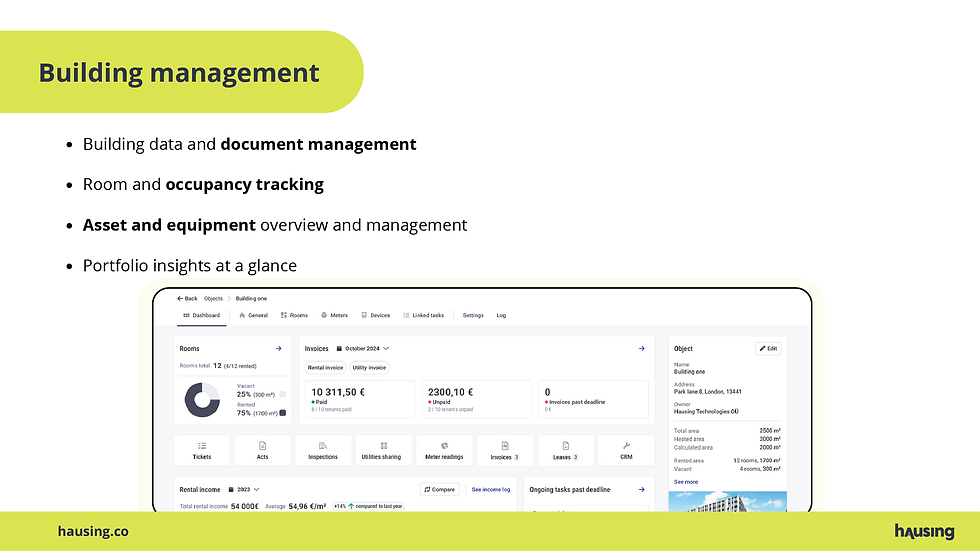
Task: Expand the 2023 rental income year dropdown
Action: (x=244, y=490)
